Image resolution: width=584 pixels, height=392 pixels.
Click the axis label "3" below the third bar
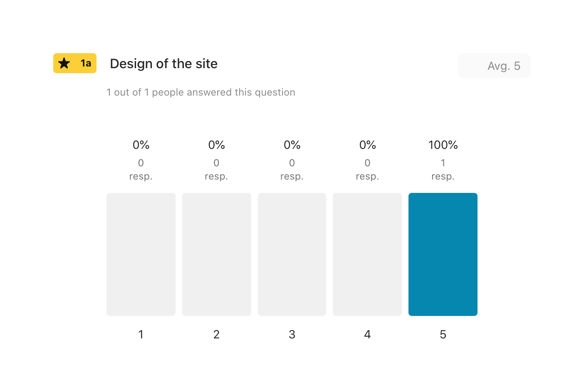point(292,334)
